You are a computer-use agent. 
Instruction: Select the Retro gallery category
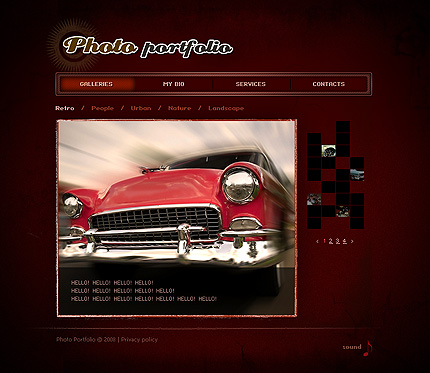point(65,108)
